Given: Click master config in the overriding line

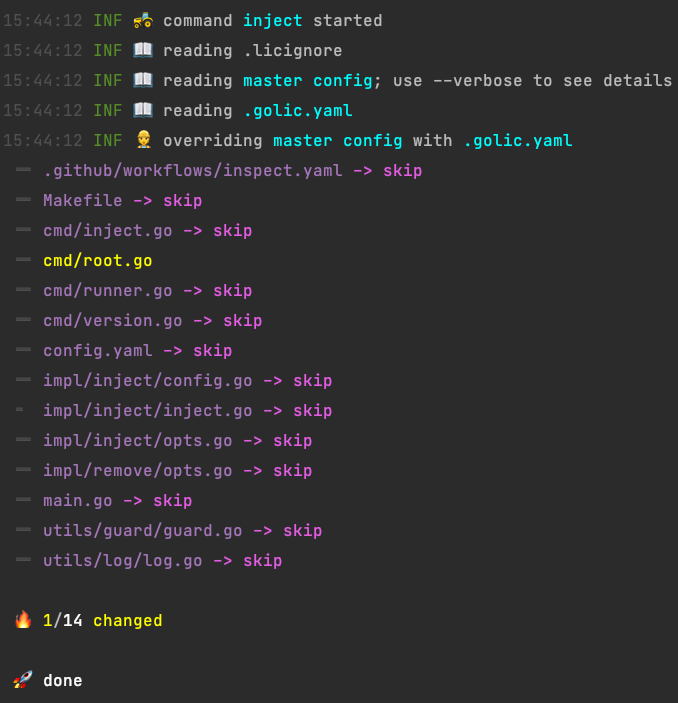Looking at the screenshot, I should pyautogui.click(x=338, y=141).
